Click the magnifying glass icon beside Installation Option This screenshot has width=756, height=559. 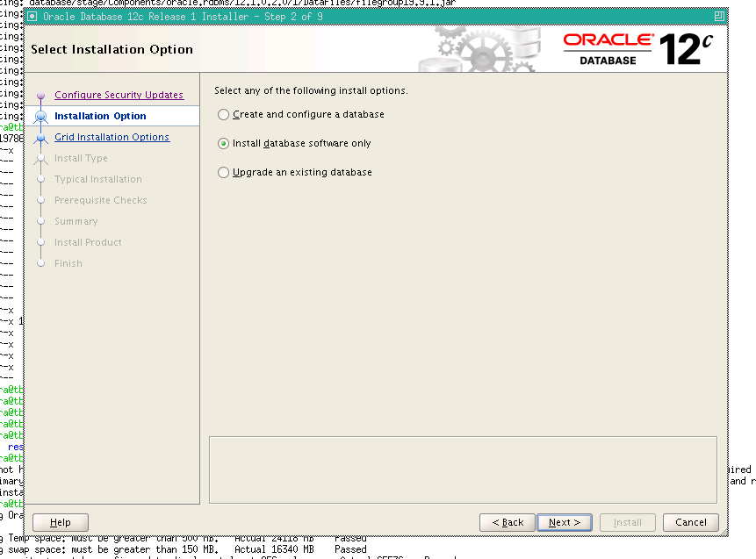coord(40,116)
